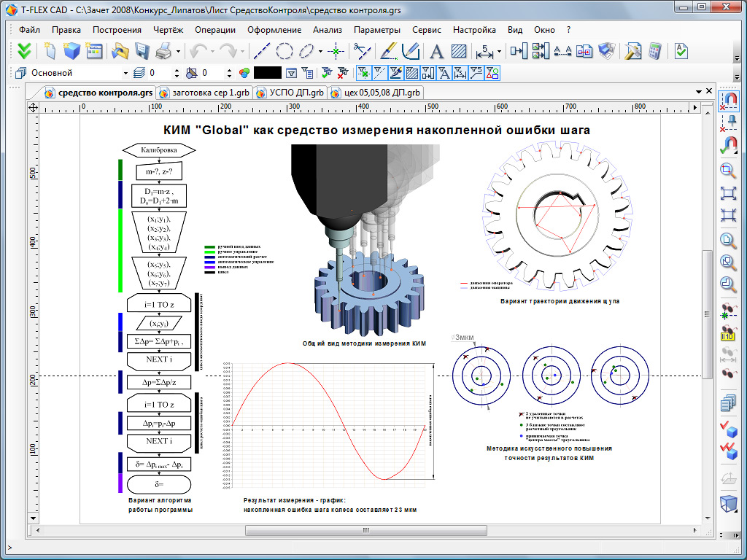Close the active document tab with X
The image size is (747, 560).
(709, 91)
